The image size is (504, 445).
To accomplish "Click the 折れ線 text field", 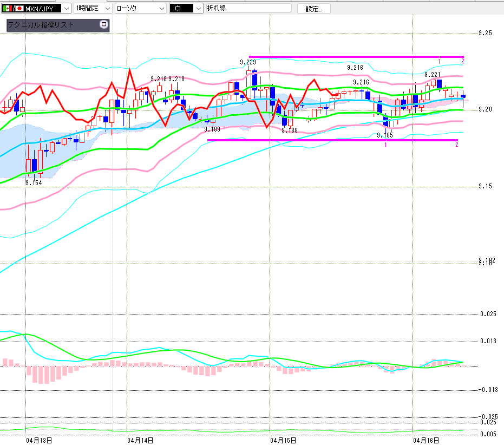I will pyautogui.click(x=248, y=9).
